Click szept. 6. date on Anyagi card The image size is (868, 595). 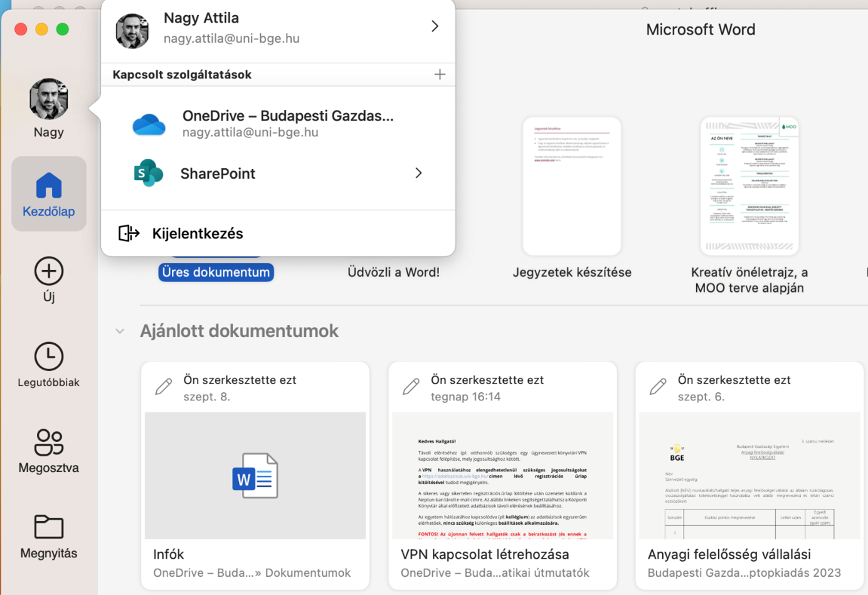(x=701, y=397)
